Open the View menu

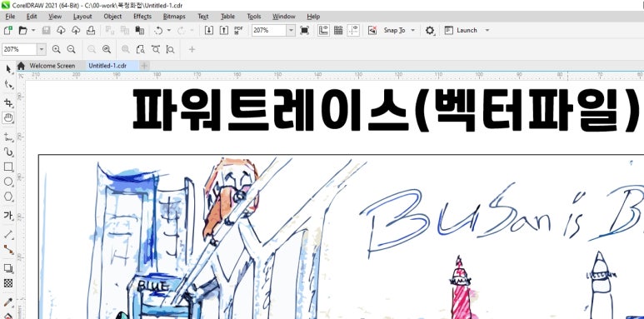(55, 17)
